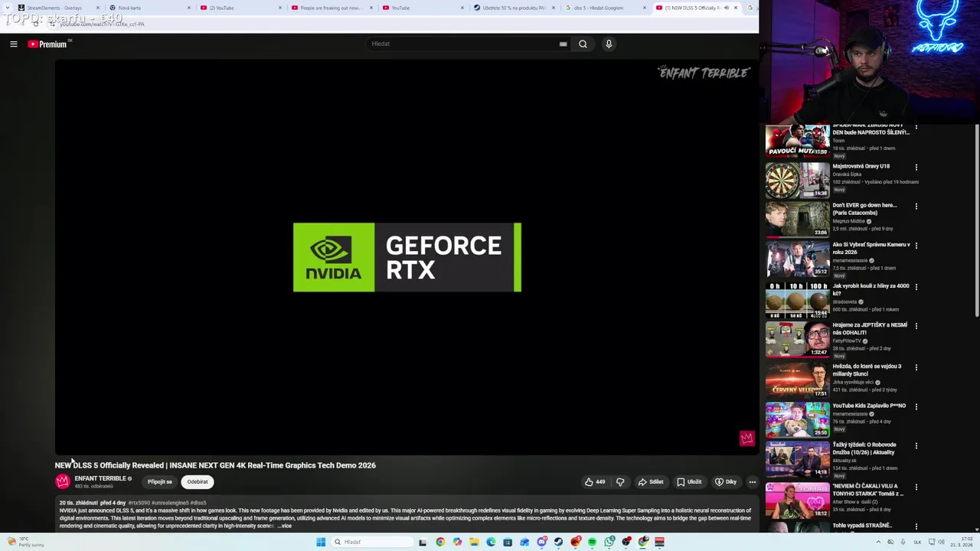The height and width of the screenshot is (551, 980).
Task: Open the three-dot more actions menu under the video
Action: point(753,482)
